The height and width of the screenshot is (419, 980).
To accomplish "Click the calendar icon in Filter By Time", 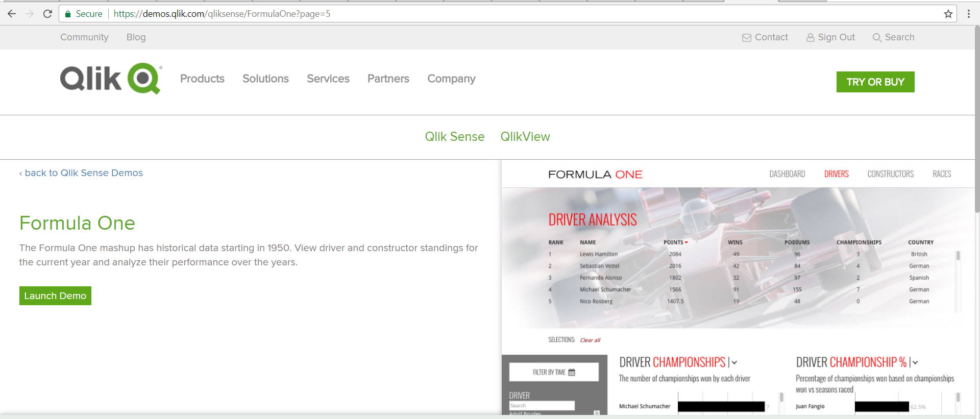I will click(572, 373).
